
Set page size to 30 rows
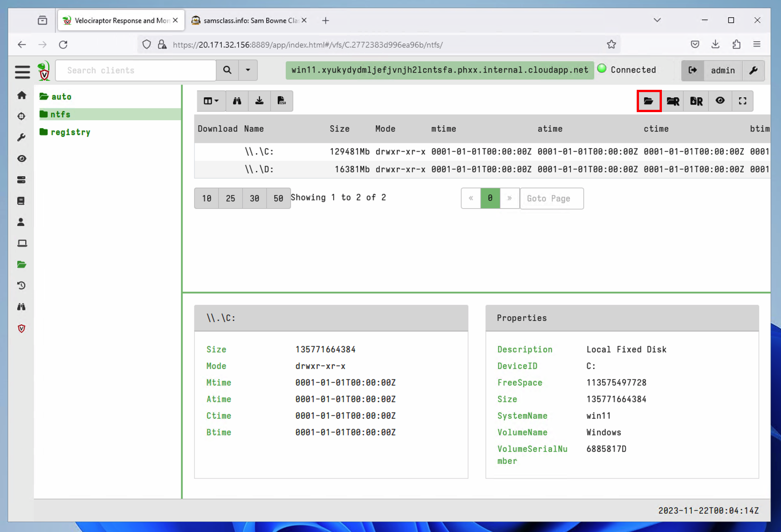pos(255,198)
